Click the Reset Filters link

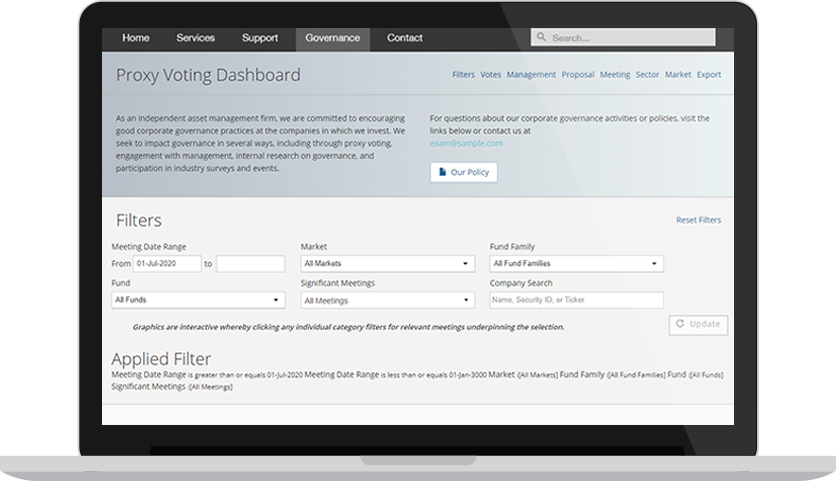click(698, 220)
